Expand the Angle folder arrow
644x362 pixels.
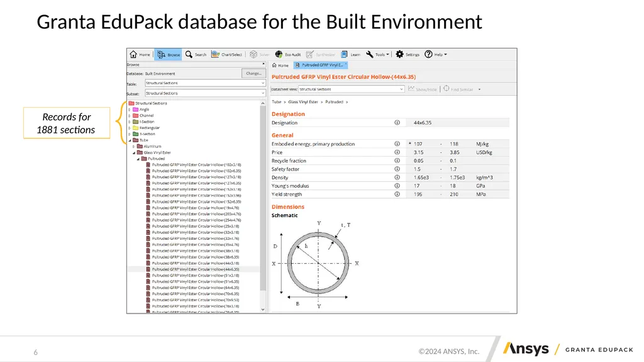click(x=130, y=110)
